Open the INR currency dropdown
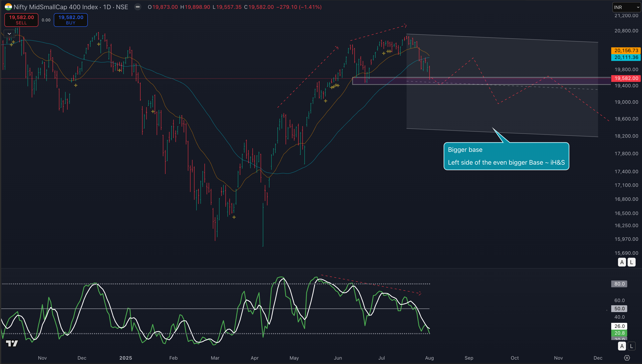The image size is (642, 364). pyautogui.click(x=626, y=7)
